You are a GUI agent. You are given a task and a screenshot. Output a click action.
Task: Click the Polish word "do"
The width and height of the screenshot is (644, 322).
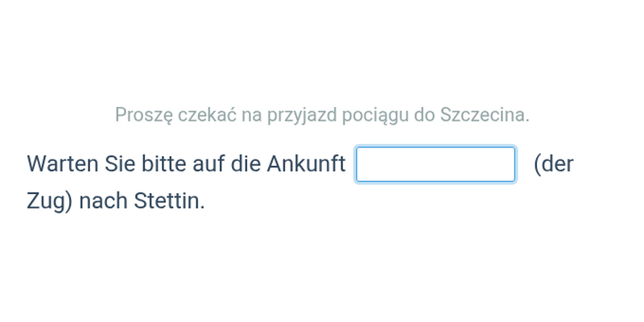coord(424,115)
